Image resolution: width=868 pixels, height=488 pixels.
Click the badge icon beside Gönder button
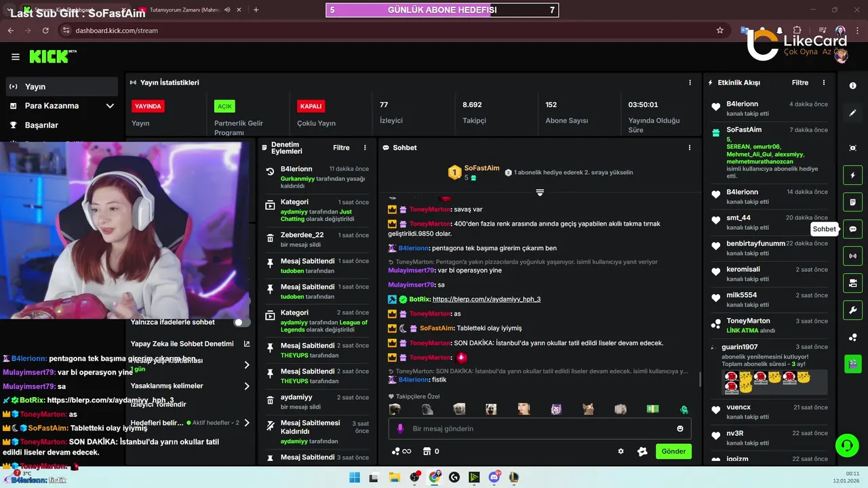(642, 451)
